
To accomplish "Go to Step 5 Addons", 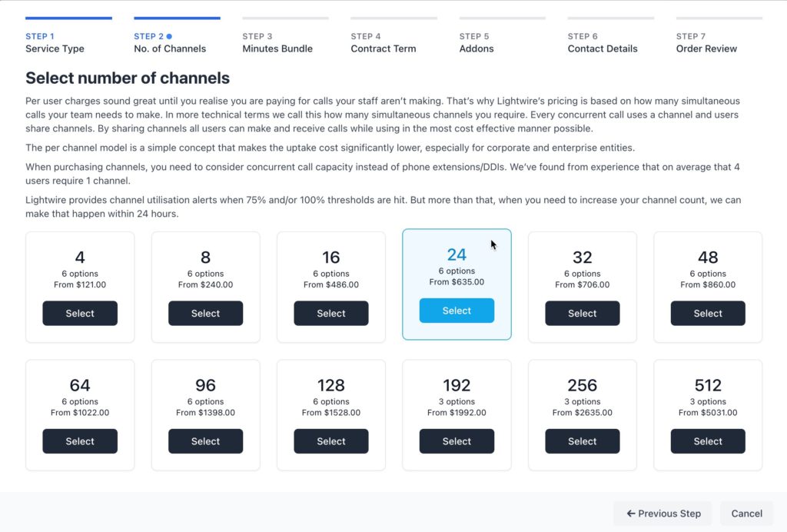I will click(x=477, y=42).
